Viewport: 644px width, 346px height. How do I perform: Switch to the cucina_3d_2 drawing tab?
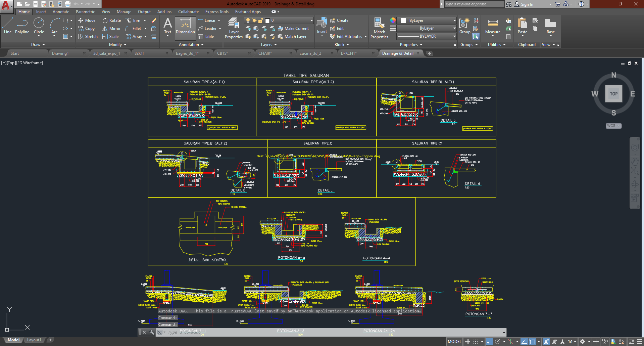tap(310, 53)
